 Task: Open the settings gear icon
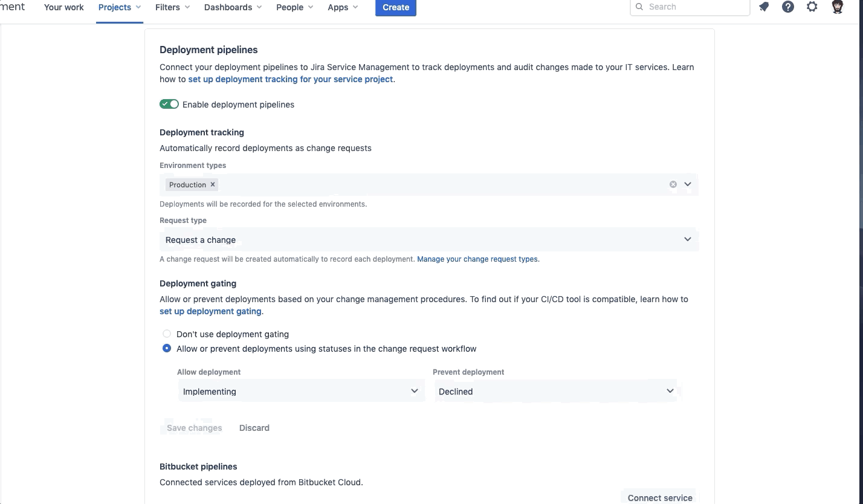(812, 7)
